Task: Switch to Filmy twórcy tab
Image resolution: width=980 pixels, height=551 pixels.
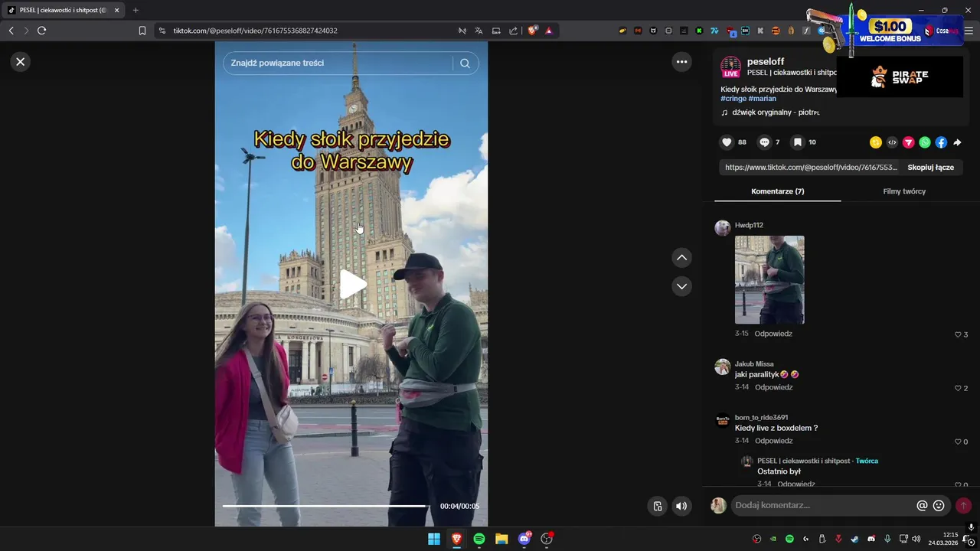Action: pyautogui.click(x=904, y=191)
